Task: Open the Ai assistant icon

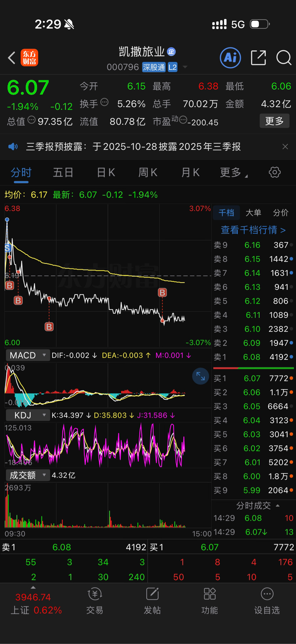Action: tap(230, 58)
